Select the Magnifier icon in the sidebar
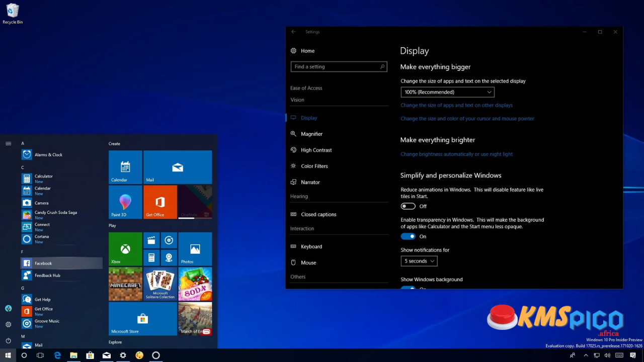This screenshot has width=644, height=362. pyautogui.click(x=294, y=134)
